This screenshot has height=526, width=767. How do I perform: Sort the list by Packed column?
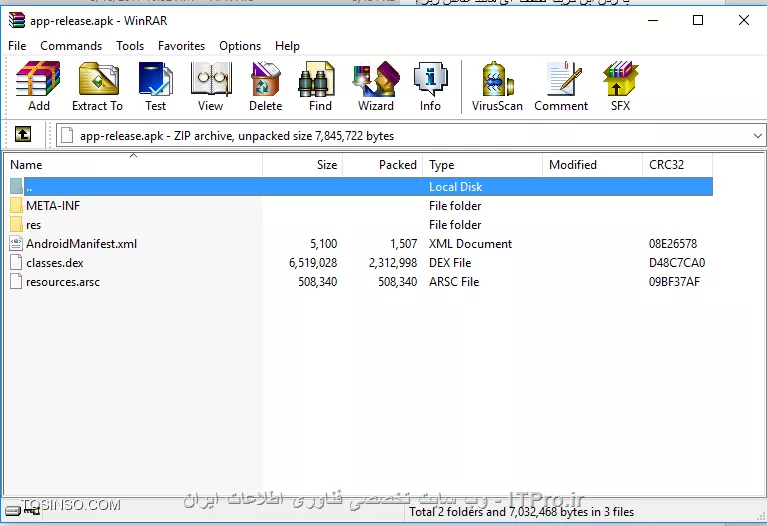tap(383, 165)
